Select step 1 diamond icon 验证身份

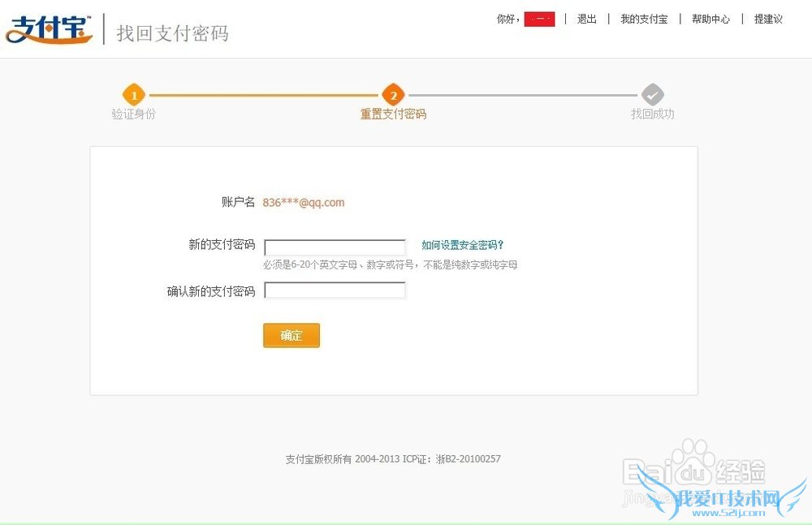pos(134,95)
